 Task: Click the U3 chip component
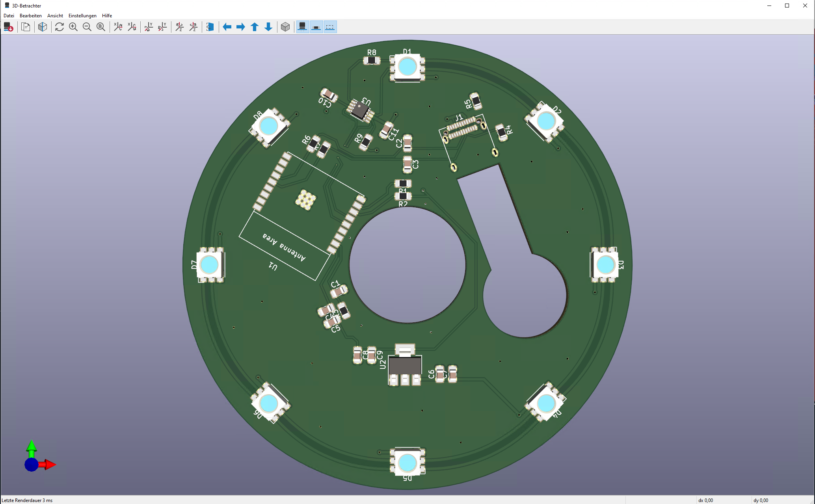pos(360,111)
